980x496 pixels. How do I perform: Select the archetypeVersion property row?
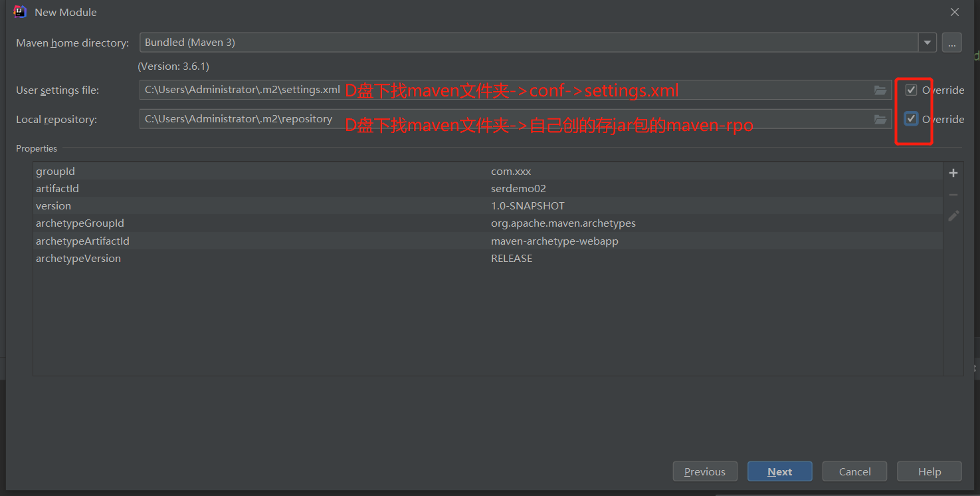[x=488, y=258]
